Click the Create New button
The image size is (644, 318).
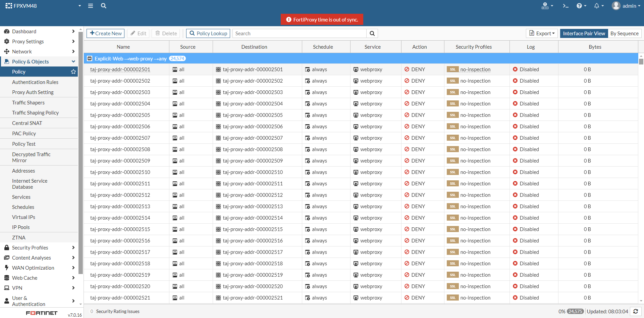106,33
